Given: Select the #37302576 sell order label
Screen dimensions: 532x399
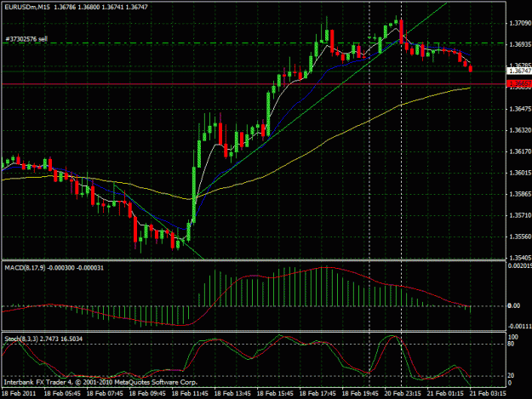Looking at the screenshot, I should pyautogui.click(x=26, y=39).
